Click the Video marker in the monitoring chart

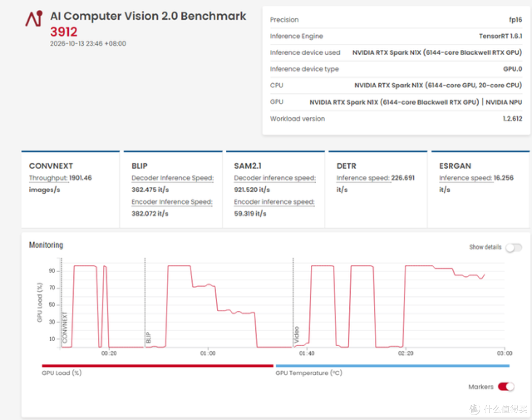coord(296,334)
